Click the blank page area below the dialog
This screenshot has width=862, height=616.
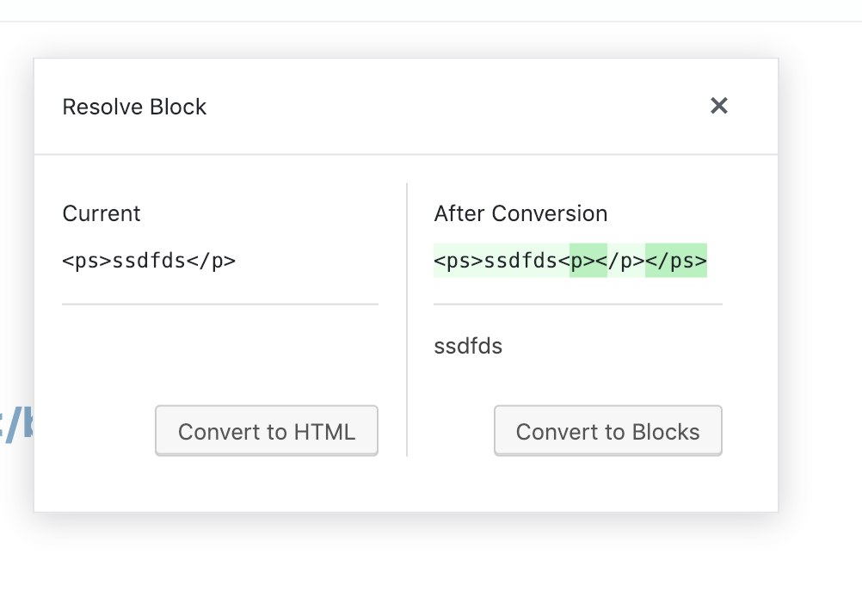pos(430,568)
